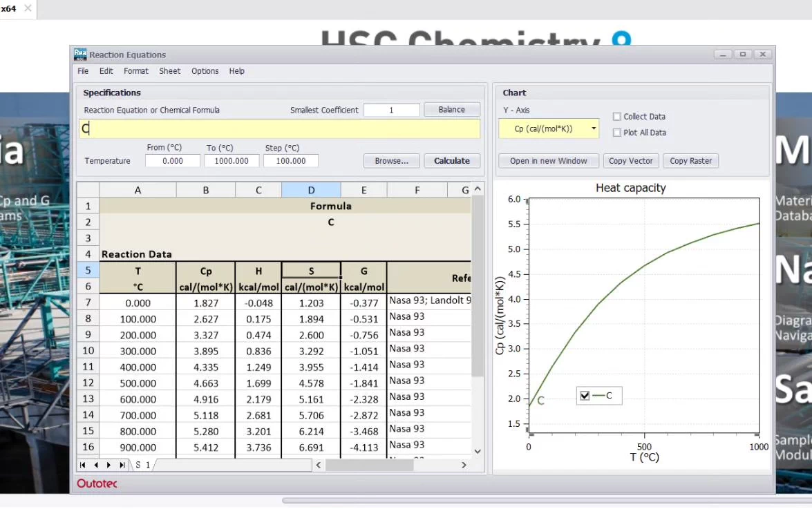Open the Format menu
The height and width of the screenshot is (518, 812).
135,70
